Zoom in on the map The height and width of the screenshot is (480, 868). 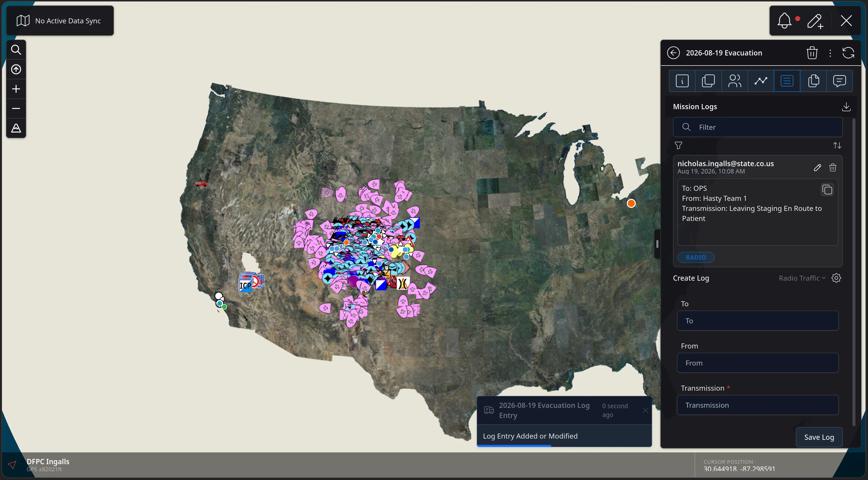point(16,89)
